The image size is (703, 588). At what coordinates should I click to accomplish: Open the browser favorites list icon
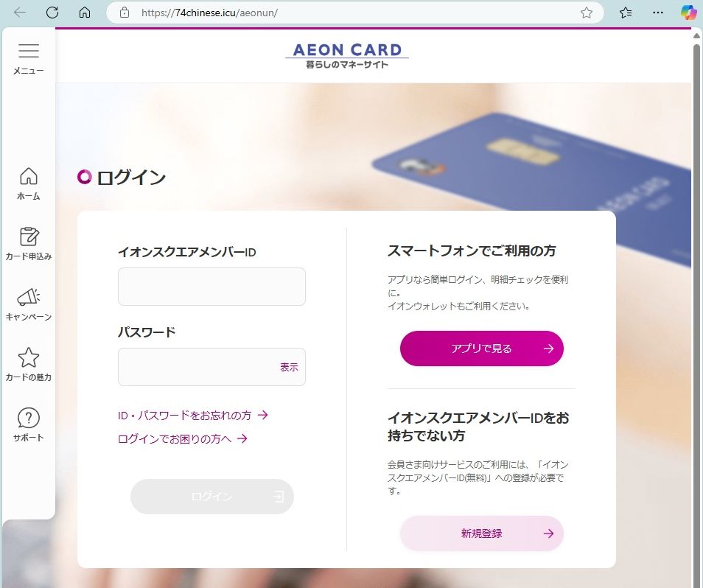(626, 13)
